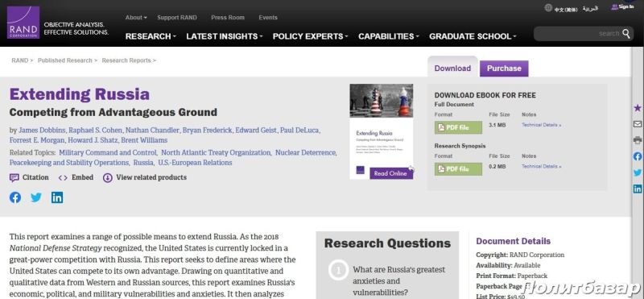Click the RAND breadcrumb link
Screen dimensions: 644x299
[x=19, y=60]
